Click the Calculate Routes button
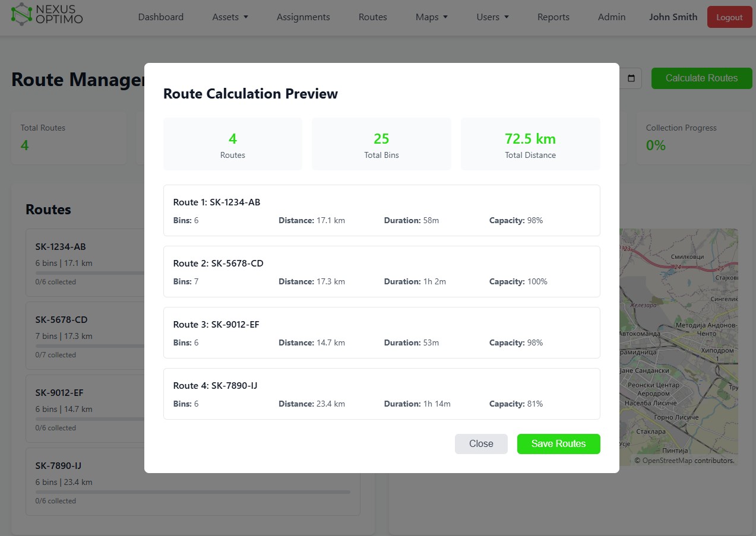 click(701, 78)
